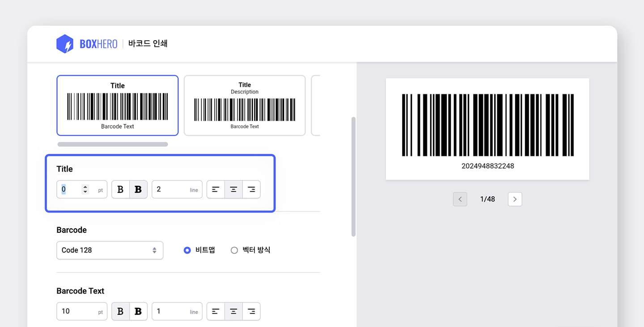Click the Barcode Text section heading
Screen dimensions: 644x327
point(80,291)
